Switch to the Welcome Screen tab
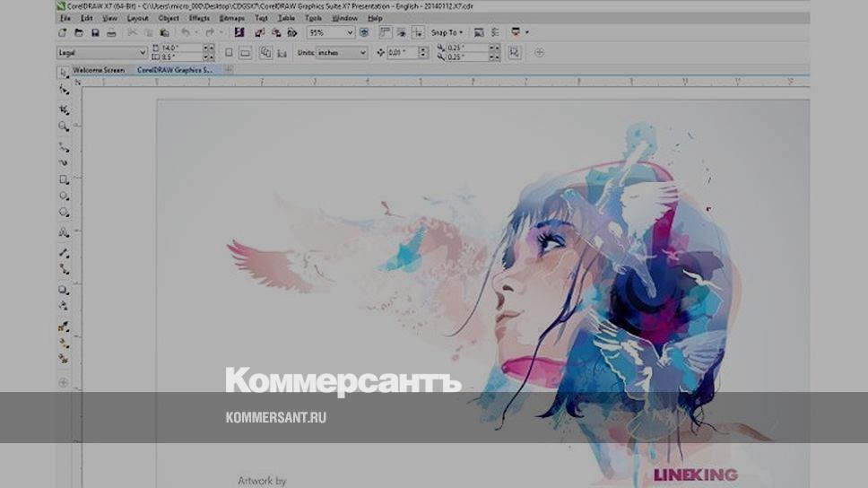This screenshot has width=868, height=488. (x=98, y=69)
